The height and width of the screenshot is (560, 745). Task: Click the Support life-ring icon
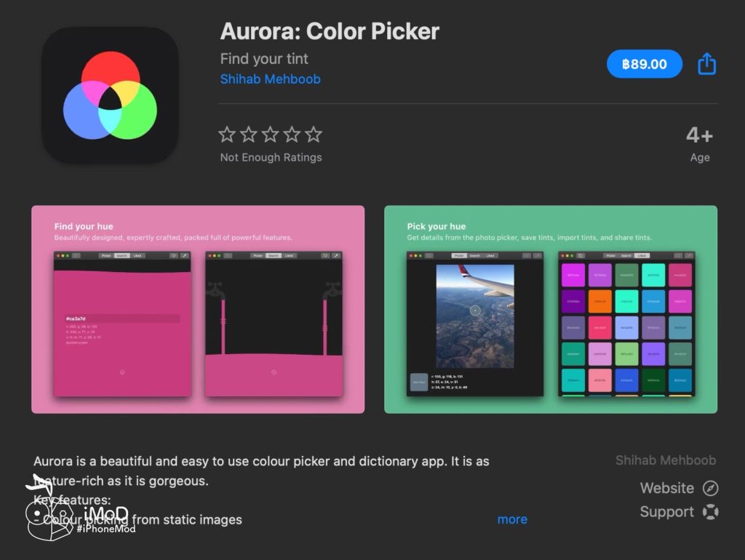point(711,512)
